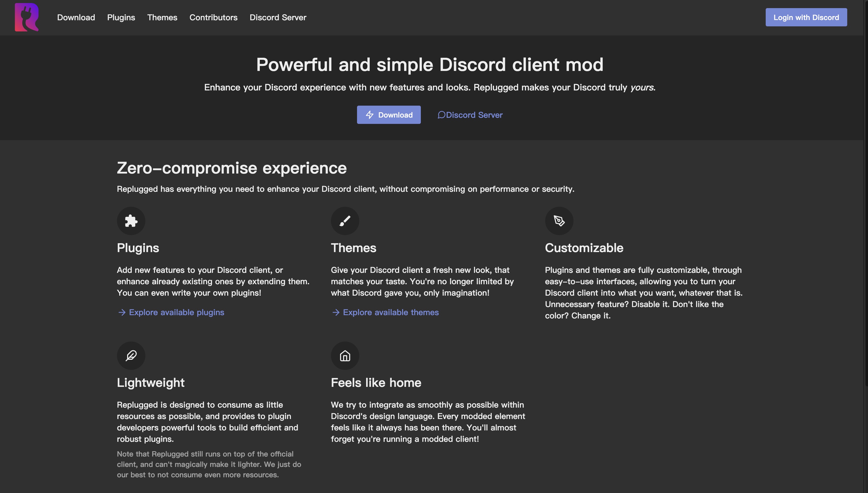Image resolution: width=868 pixels, height=493 pixels.
Task: Follow Explore available themes link
Action: coord(390,312)
